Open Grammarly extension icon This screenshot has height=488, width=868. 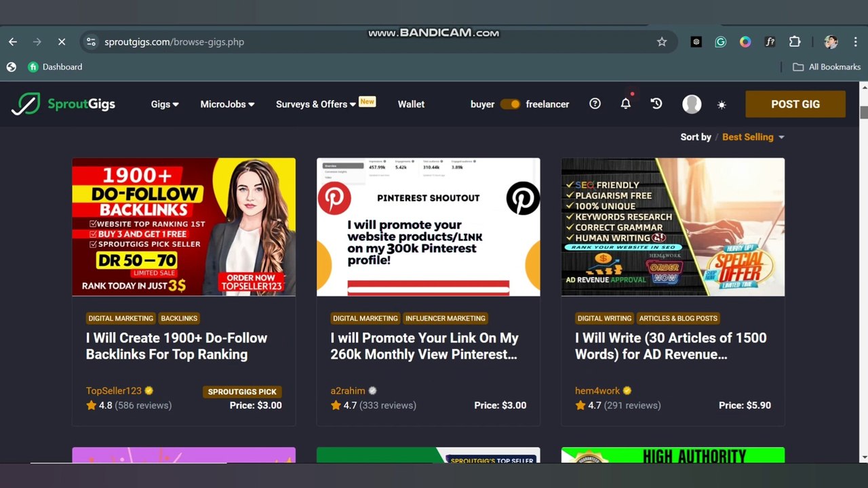[721, 42]
